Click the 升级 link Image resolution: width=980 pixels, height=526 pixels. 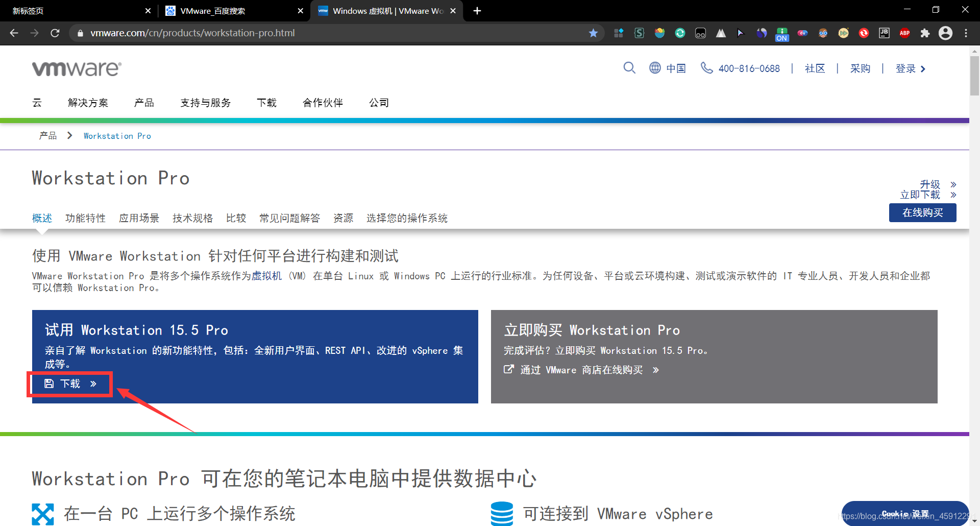(929, 184)
